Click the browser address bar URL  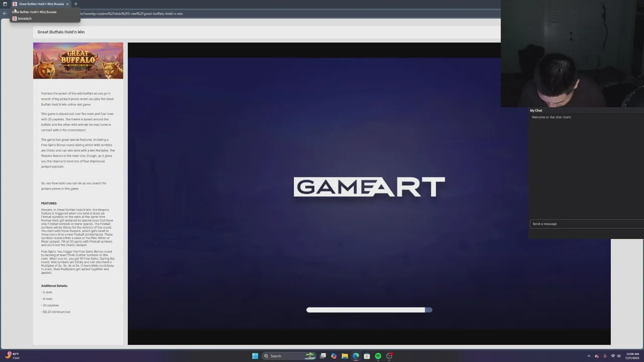pyautogui.click(x=132, y=14)
